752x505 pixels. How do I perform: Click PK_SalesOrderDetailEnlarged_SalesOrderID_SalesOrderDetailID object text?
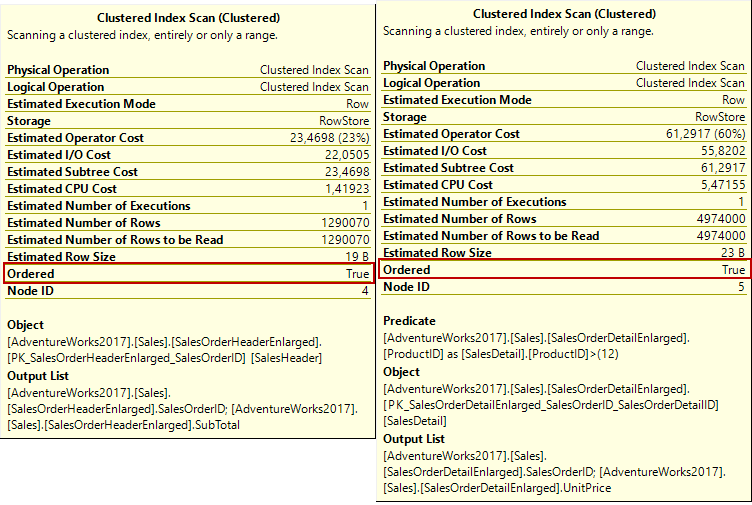[x=551, y=405]
